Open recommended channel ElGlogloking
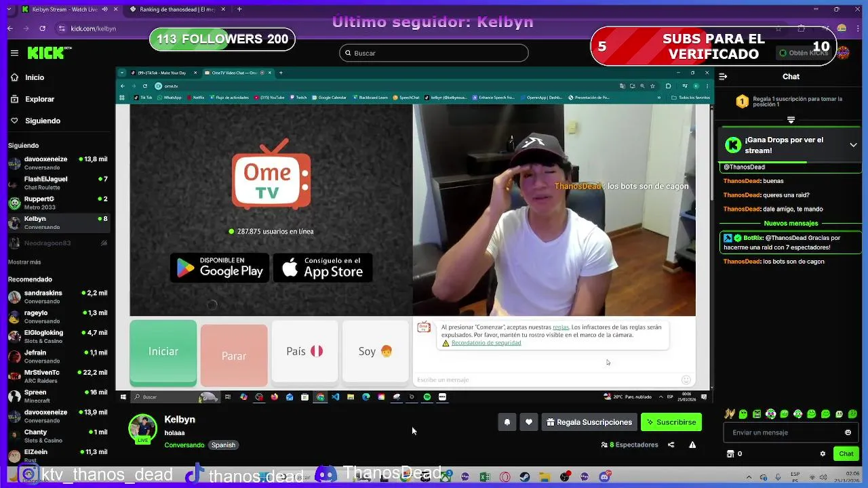This screenshot has height=488, width=868. [x=58, y=336]
